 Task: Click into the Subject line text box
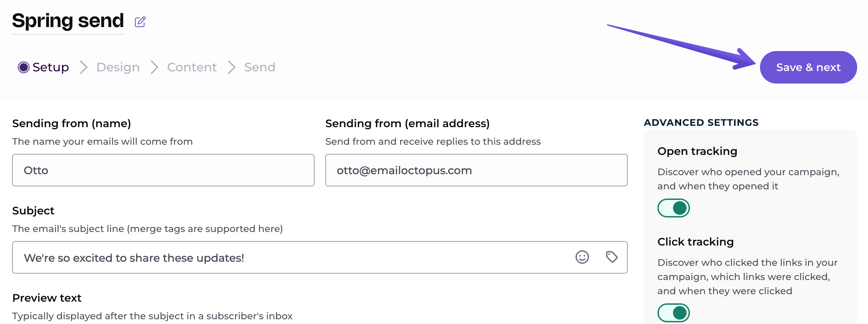click(291, 258)
